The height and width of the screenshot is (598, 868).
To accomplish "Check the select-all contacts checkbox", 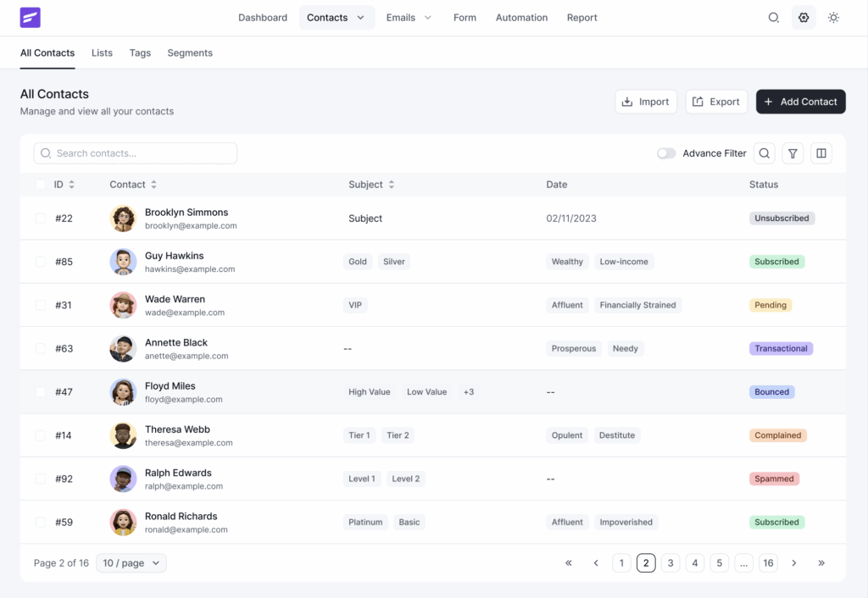I will tap(39, 184).
